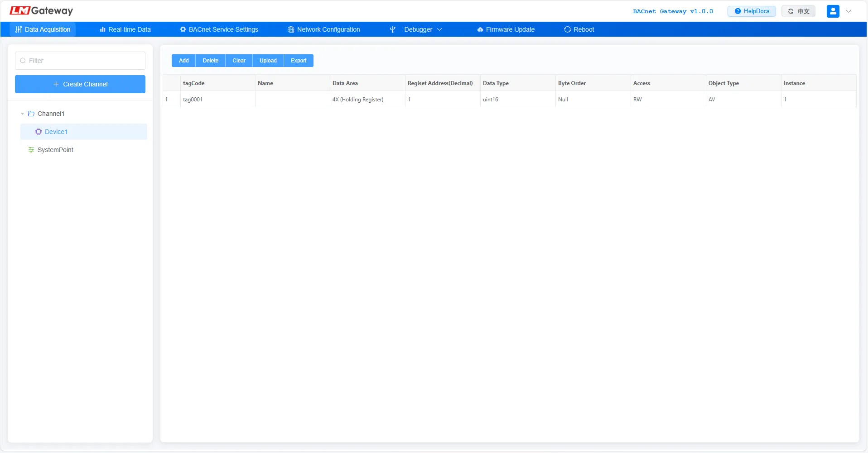868x453 pixels.
Task: Click the Filter search field
Action: tap(80, 60)
